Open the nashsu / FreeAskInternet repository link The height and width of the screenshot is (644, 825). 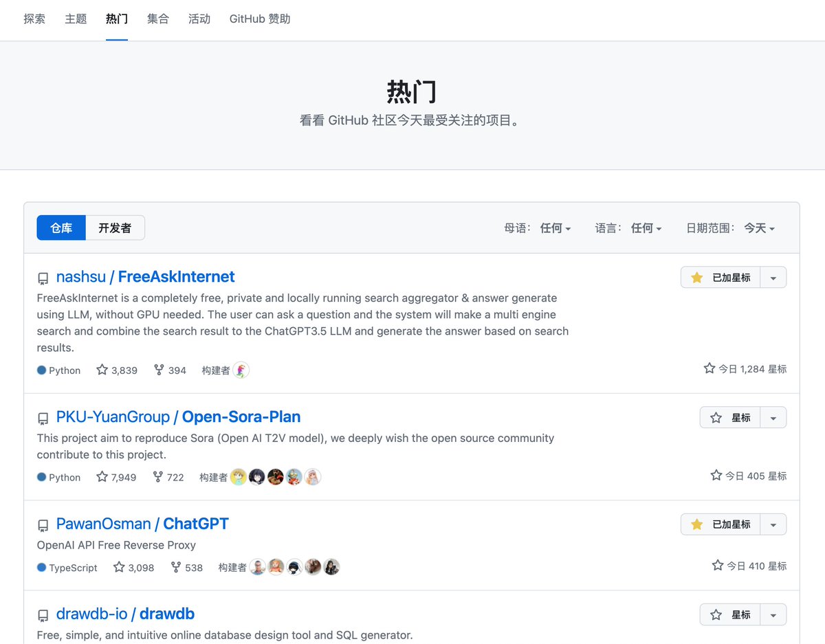[x=145, y=277]
